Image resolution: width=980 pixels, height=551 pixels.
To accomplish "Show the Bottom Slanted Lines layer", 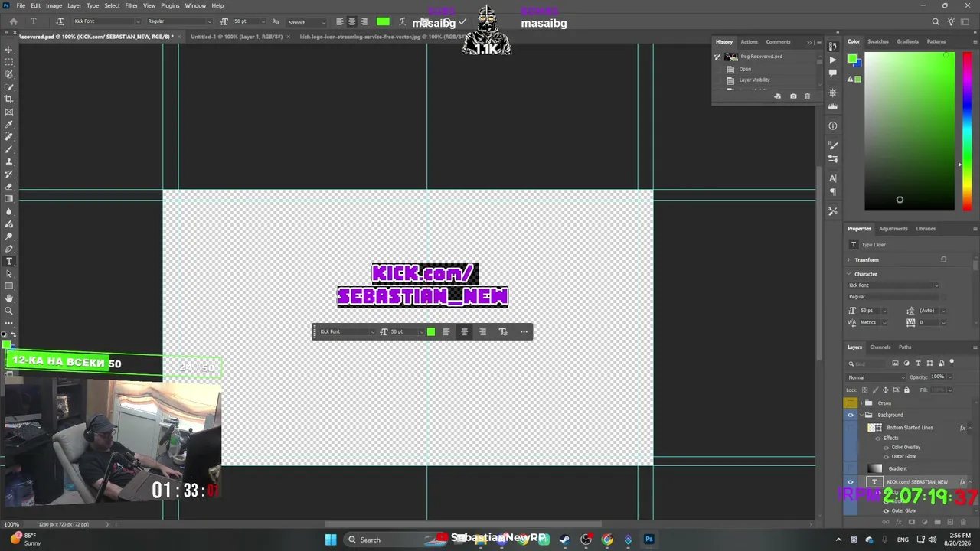I will [850, 428].
